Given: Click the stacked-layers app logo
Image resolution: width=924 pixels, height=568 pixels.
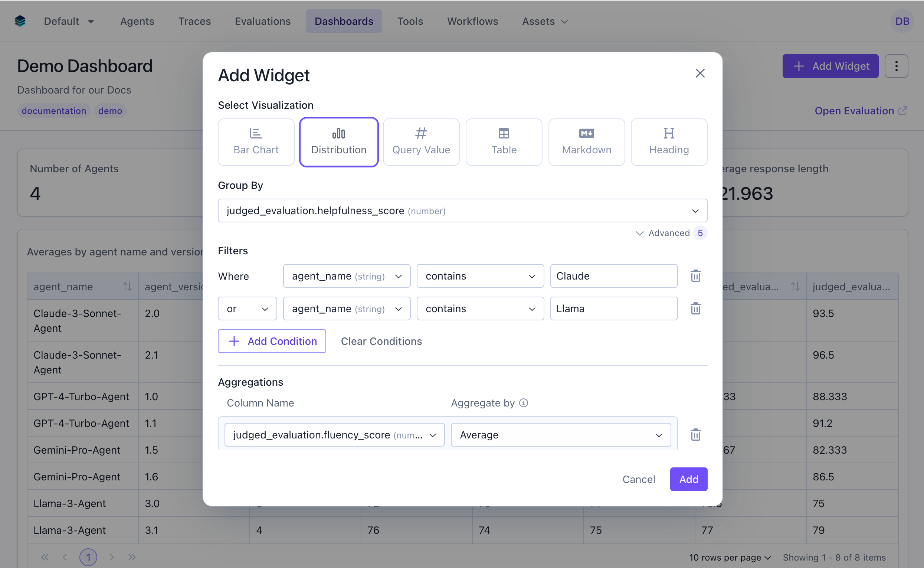Looking at the screenshot, I should pyautogui.click(x=20, y=21).
